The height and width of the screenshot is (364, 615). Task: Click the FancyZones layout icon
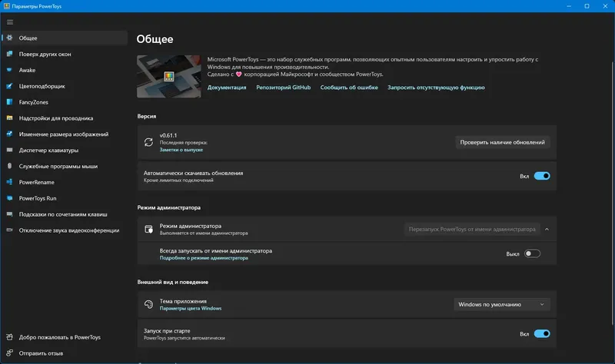pyautogui.click(x=10, y=102)
